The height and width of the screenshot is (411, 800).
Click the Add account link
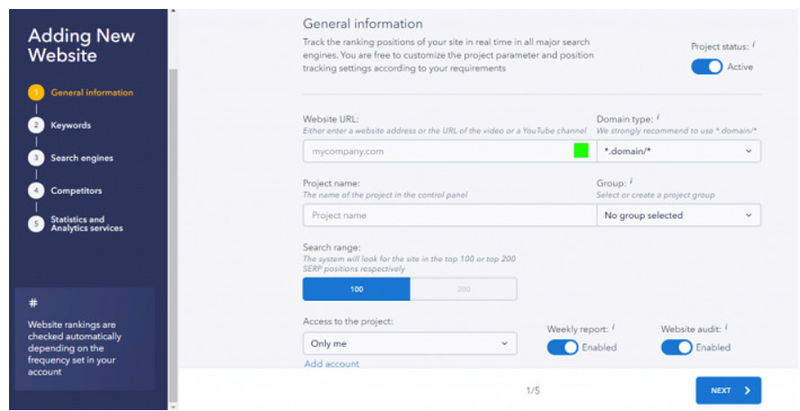[332, 364]
